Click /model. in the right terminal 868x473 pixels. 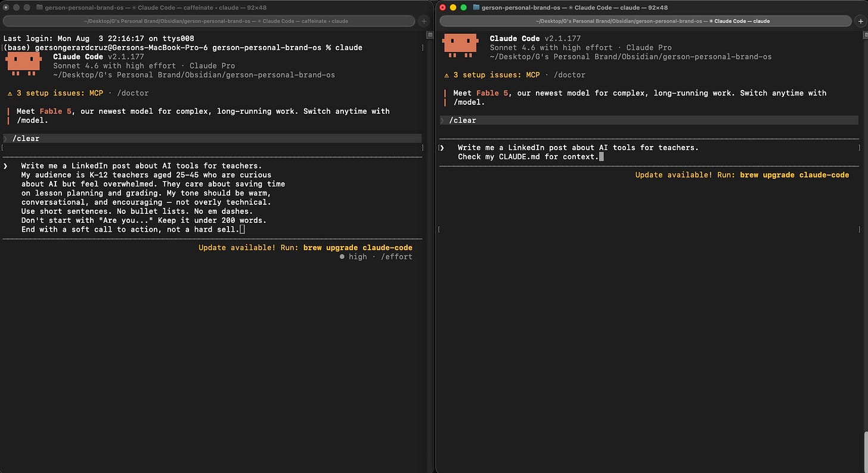[x=469, y=102]
